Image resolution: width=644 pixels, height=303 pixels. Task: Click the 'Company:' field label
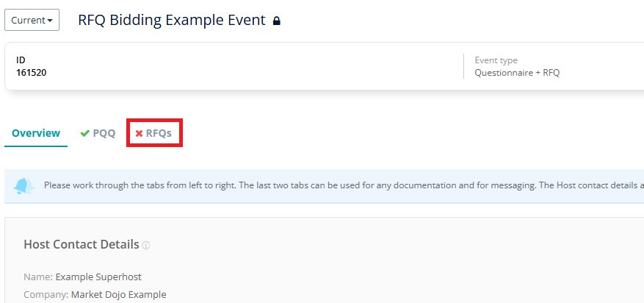[x=46, y=295]
